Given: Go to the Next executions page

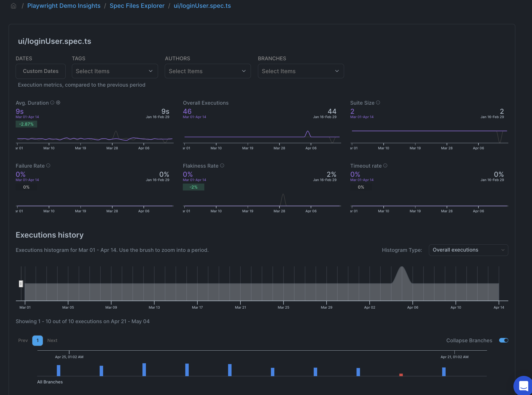Looking at the screenshot, I should tap(52, 340).
